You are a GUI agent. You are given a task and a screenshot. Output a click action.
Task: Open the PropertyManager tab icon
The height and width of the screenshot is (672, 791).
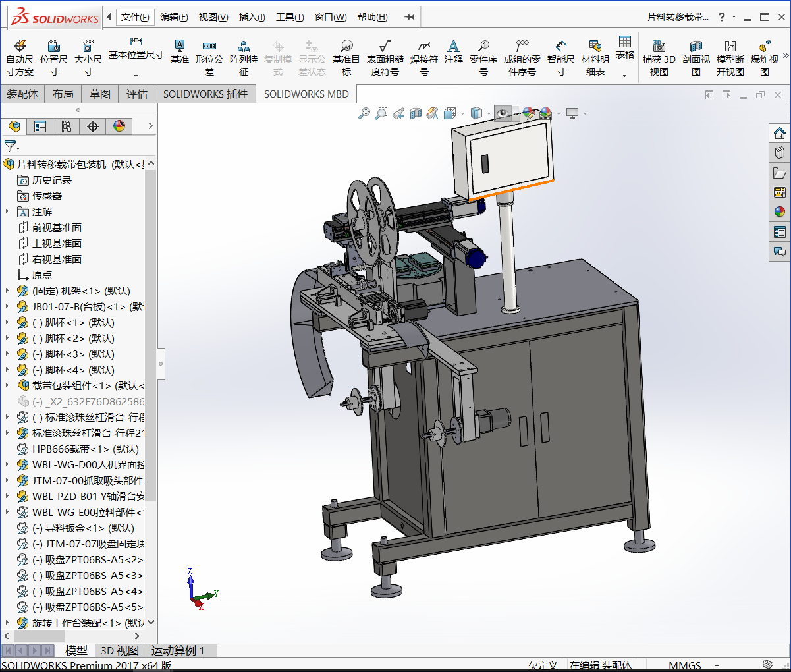click(40, 126)
